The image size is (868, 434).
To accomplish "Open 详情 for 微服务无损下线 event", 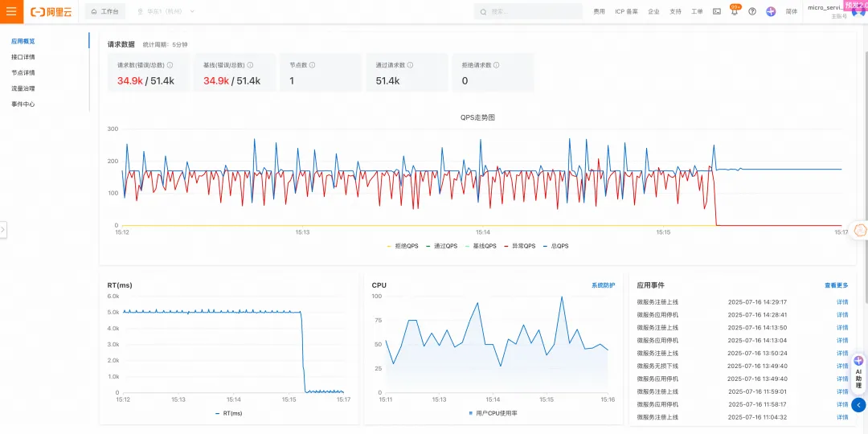I will pos(842,366).
